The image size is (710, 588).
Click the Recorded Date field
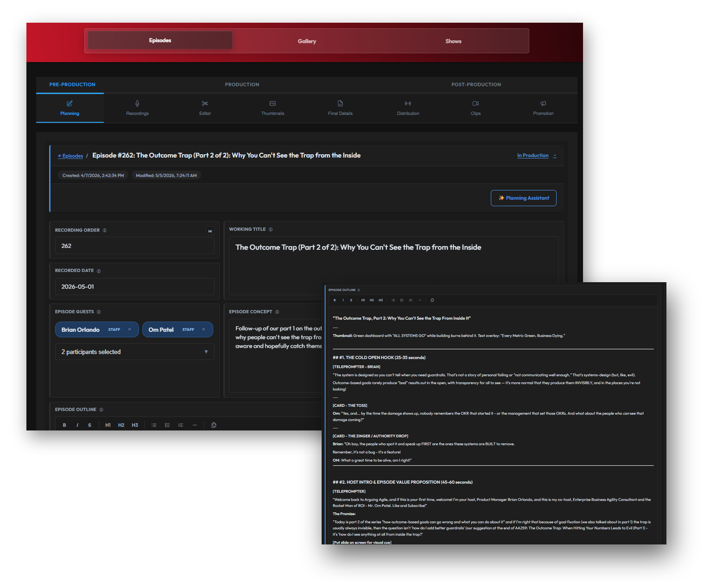pyautogui.click(x=134, y=286)
